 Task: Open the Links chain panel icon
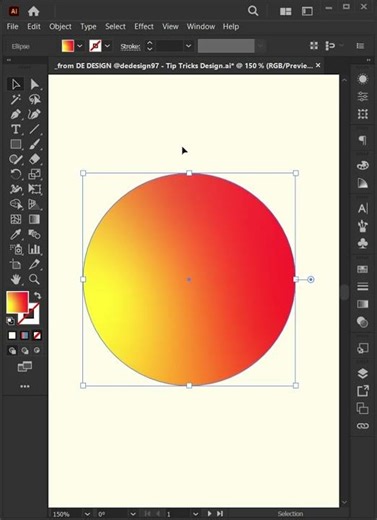click(x=363, y=426)
